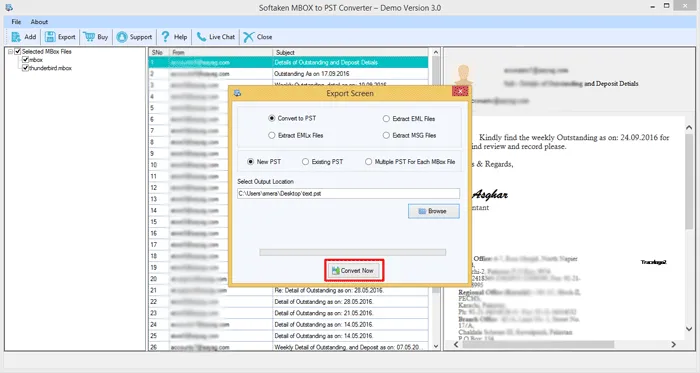This screenshot has height=373, width=700.
Task: Click the app icon in title bar
Action: pyautogui.click(x=9, y=7)
